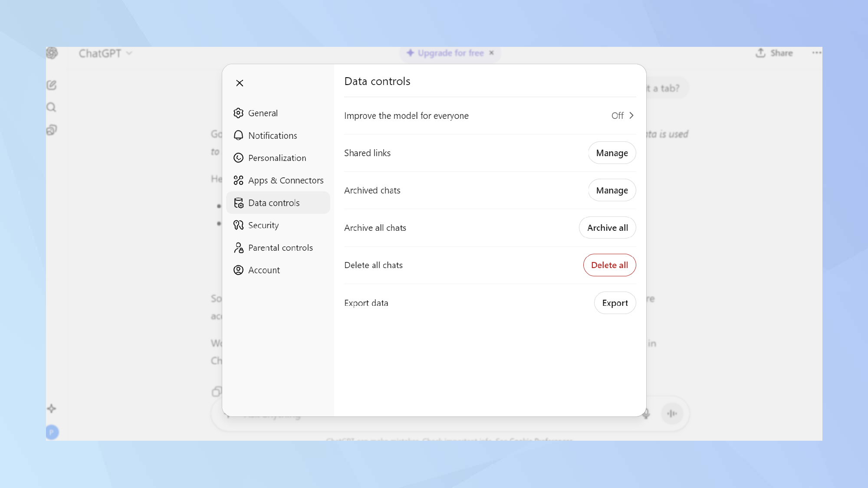Click the red Delete all button

pos(609,265)
